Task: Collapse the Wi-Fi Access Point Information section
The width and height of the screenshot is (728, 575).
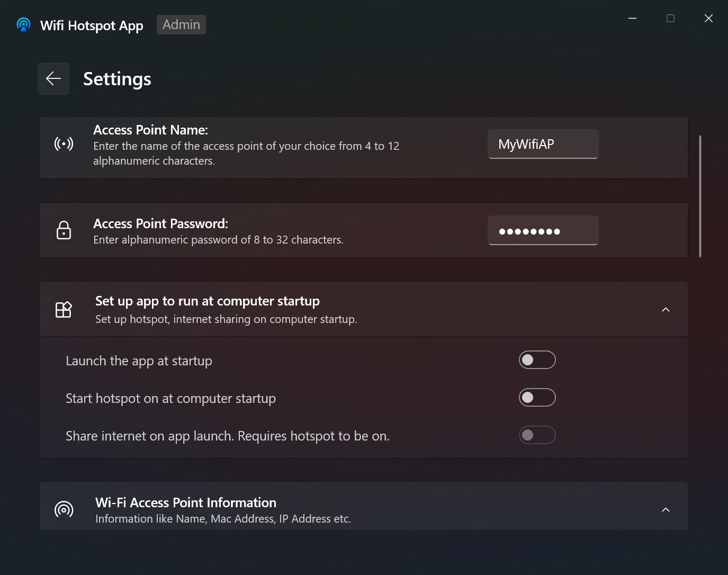Action: [666, 509]
